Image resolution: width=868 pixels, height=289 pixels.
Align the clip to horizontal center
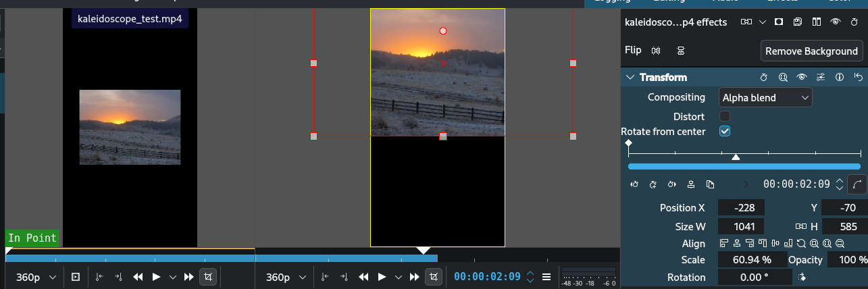pyautogui.click(x=736, y=244)
